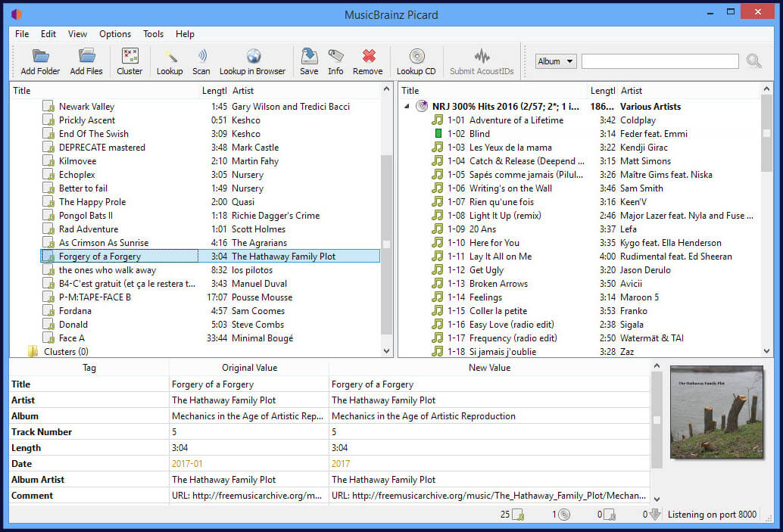Click the Comment tag row label
The width and height of the screenshot is (783, 532).
32,495
